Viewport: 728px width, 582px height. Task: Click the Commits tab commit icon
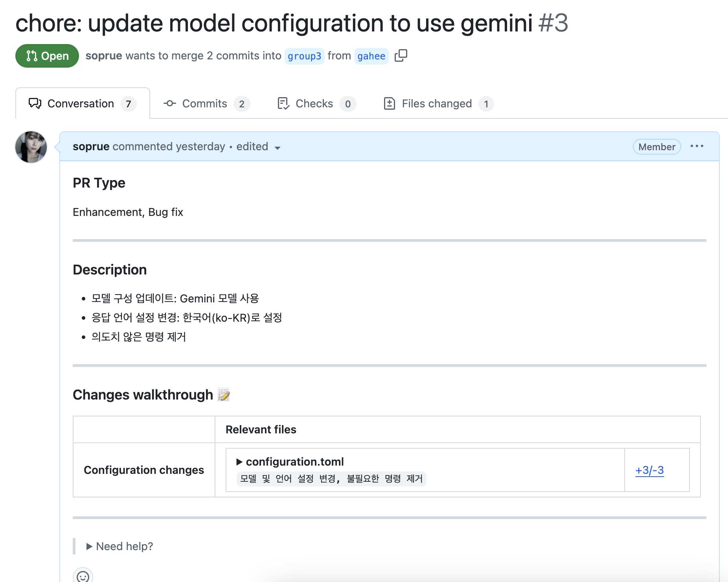coord(170,103)
